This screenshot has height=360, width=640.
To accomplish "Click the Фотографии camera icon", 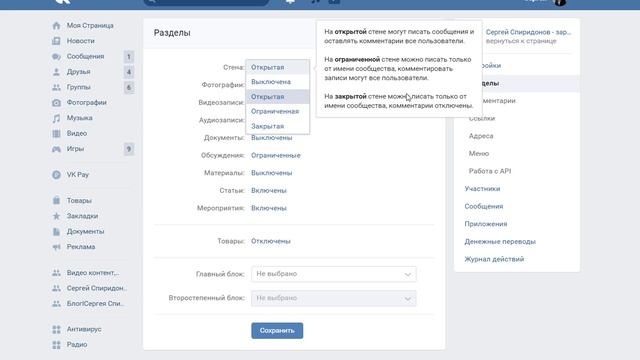I will click(x=56, y=103).
